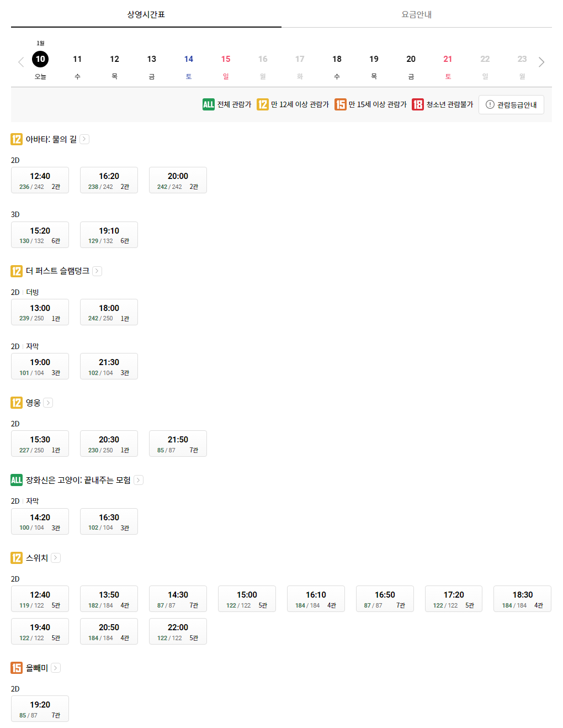
Task: Book 장화신은 고양이 14:20 showing
Action: click(40, 521)
